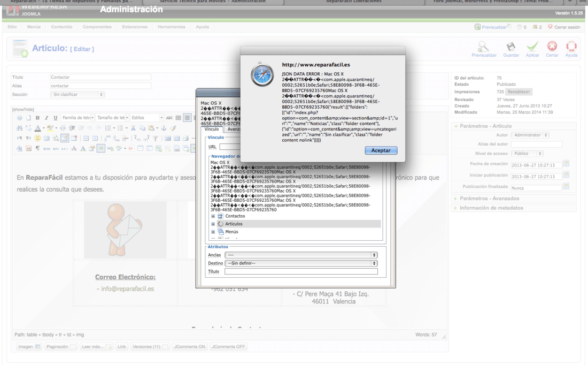Click the Italic formatting icon
This screenshot has width=588, height=365.
click(47, 118)
